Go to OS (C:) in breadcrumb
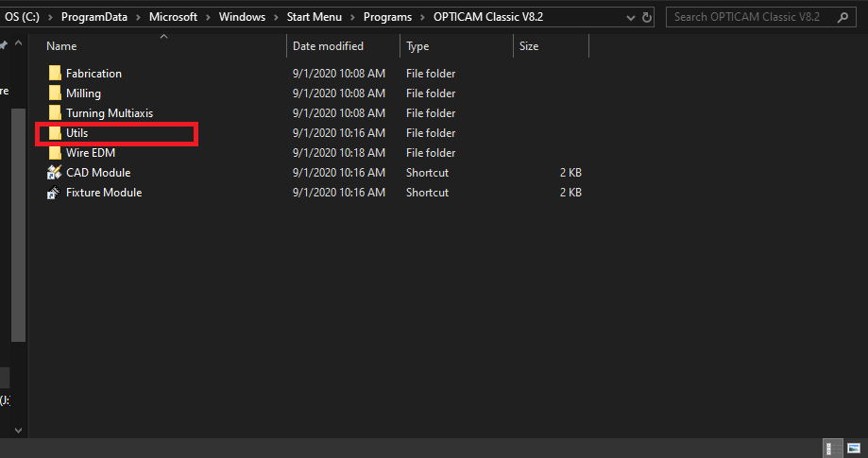Screen dimensions: 868x458 click(x=22, y=17)
